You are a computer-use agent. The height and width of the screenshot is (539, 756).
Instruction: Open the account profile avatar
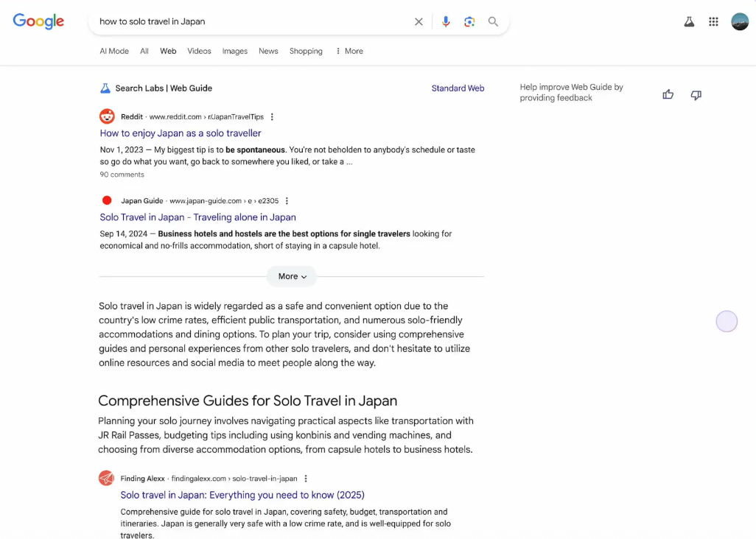(x=740, y=21)
